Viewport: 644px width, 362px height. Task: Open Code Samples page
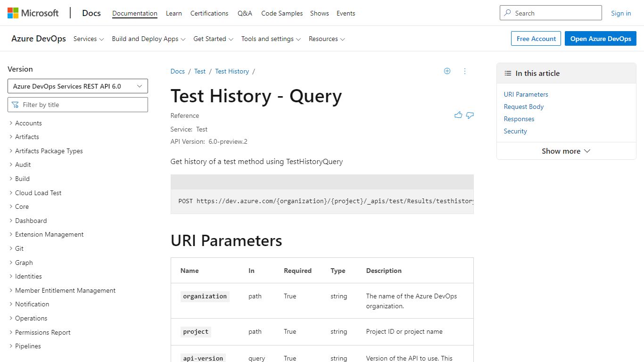(x=282, y=13)
